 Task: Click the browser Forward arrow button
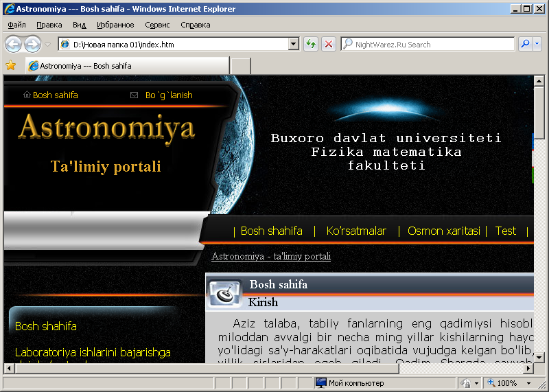click(32, 45)
